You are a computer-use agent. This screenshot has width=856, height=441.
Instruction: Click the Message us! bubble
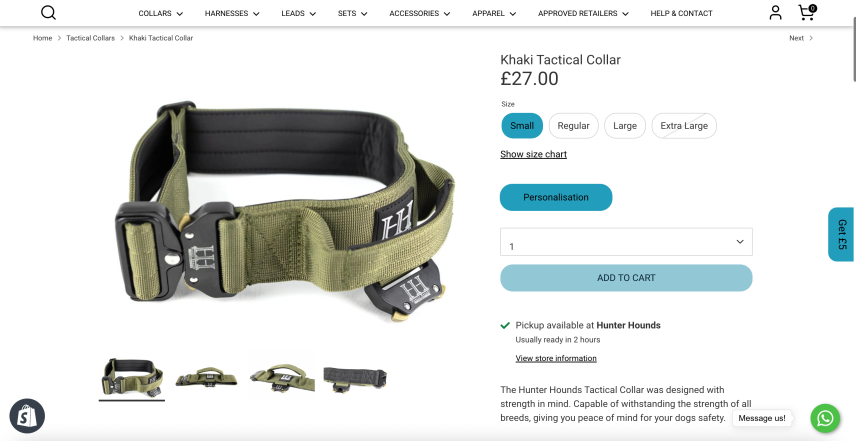762,418
